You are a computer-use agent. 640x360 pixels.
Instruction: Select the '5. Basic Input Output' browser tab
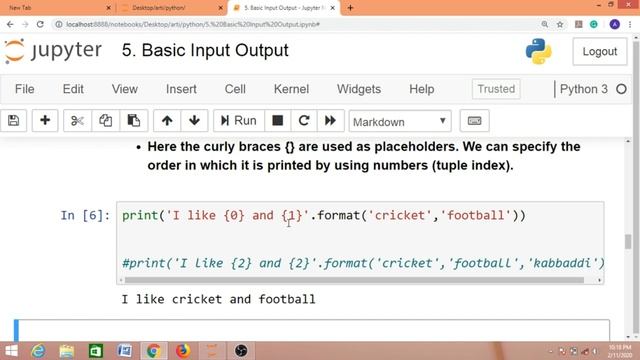(x=284, y=8)
